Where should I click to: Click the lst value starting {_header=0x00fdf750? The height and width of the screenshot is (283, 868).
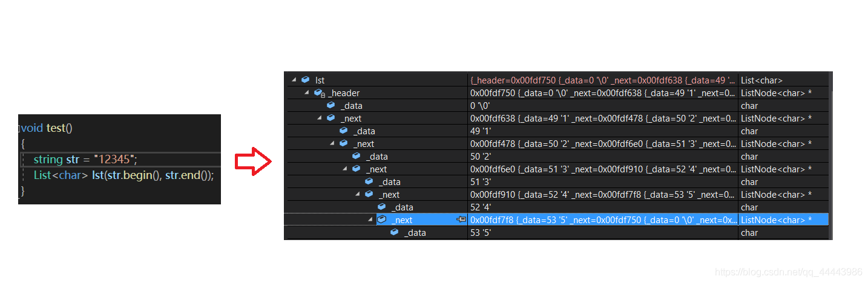[x=603, y=80]
